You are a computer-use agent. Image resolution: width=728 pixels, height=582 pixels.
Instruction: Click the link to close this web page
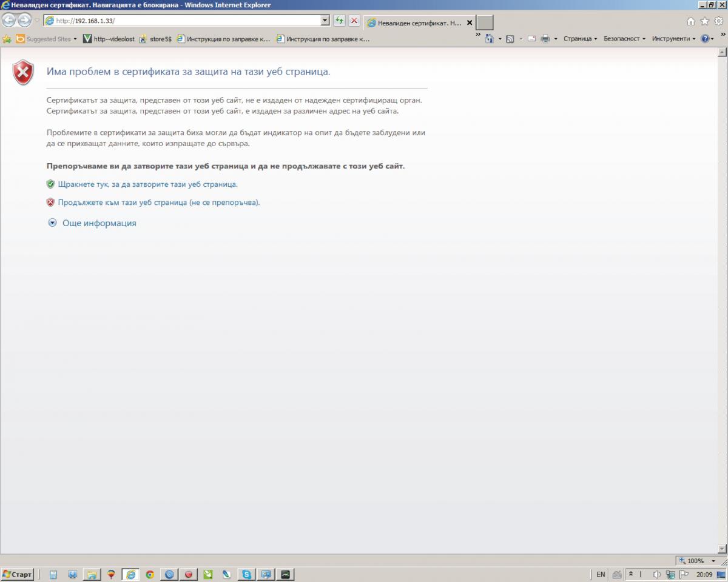(147, 184)
